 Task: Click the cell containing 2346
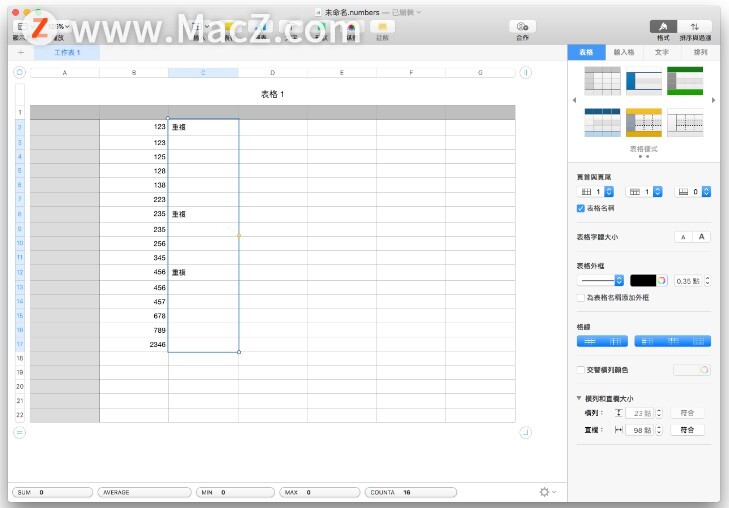(134, 344)
